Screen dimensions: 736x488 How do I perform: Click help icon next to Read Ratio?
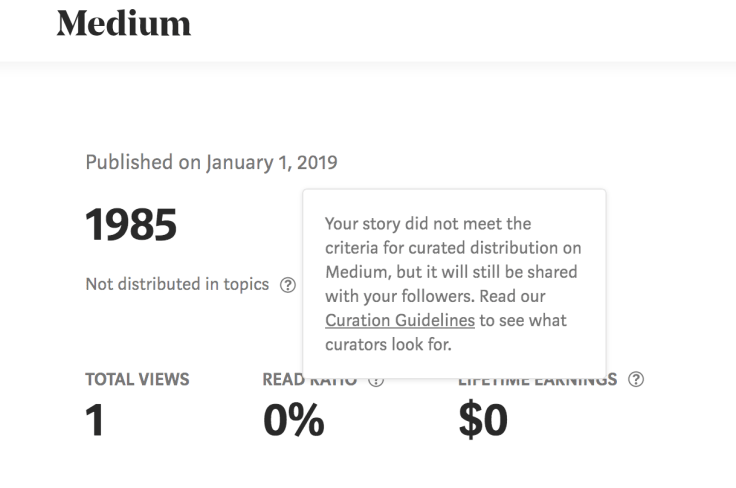click(376, 380)
